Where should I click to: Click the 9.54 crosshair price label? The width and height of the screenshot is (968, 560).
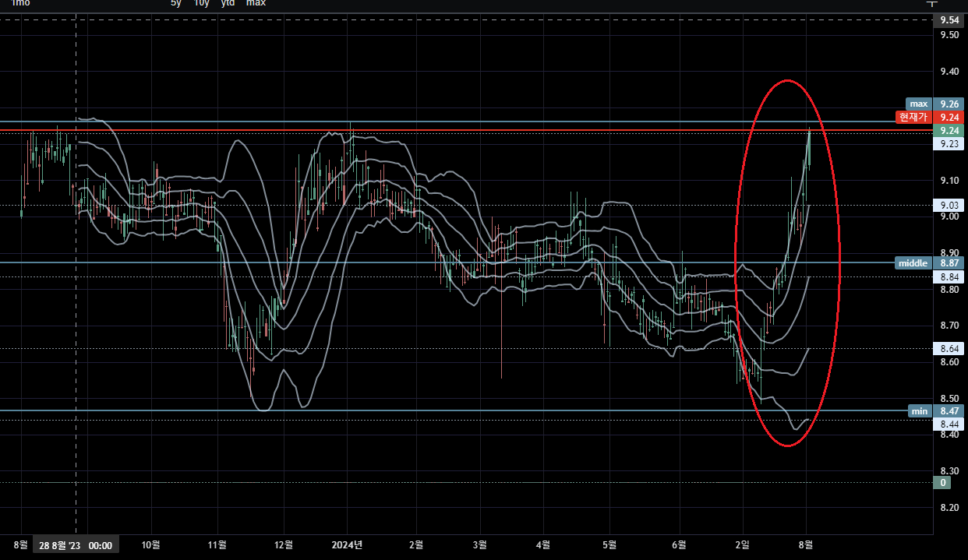(x=949, y=20)
